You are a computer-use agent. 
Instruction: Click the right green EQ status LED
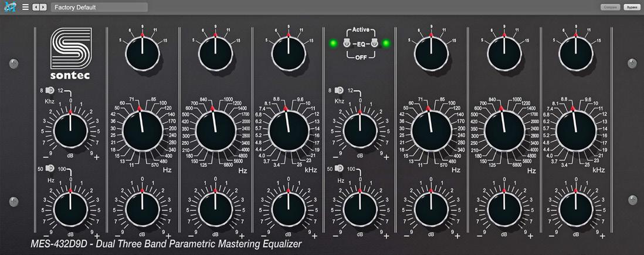click(386, 43)
